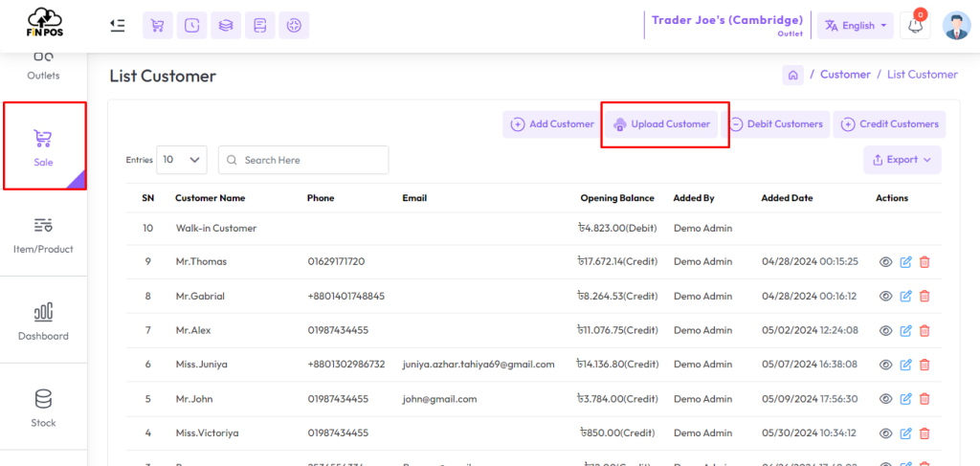Open the register/receipt shortcut icon

(x=260, y=26)
